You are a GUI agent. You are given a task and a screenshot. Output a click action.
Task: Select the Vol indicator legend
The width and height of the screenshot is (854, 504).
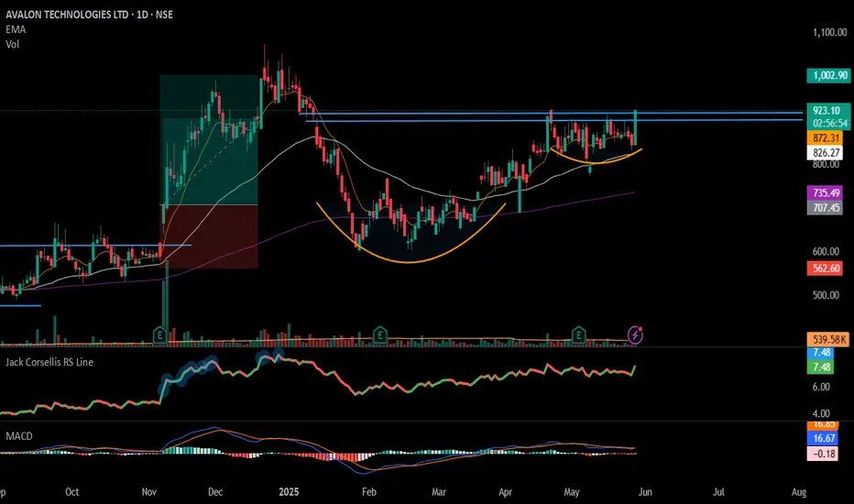13,44
